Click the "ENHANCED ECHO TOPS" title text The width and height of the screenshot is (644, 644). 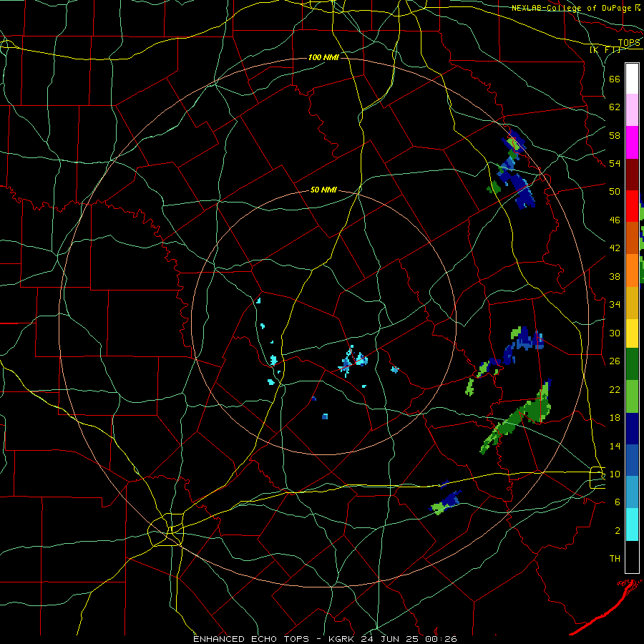point(251,639)
